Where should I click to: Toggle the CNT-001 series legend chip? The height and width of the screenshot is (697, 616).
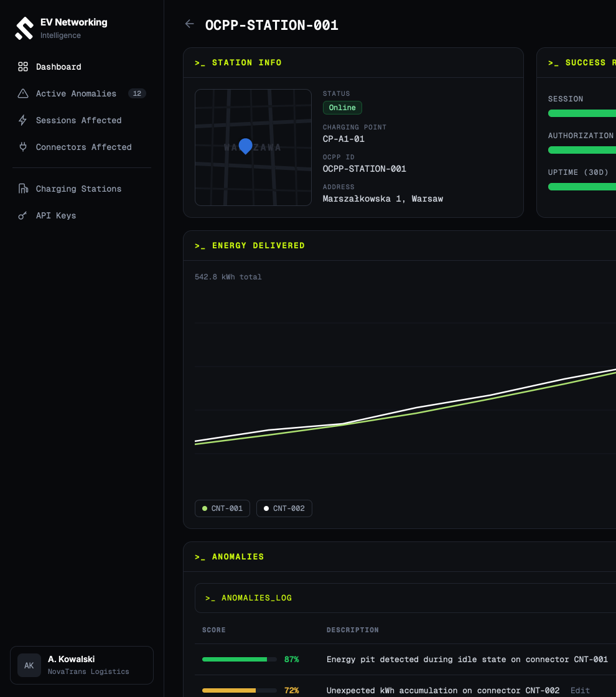(x=222, y=508)
